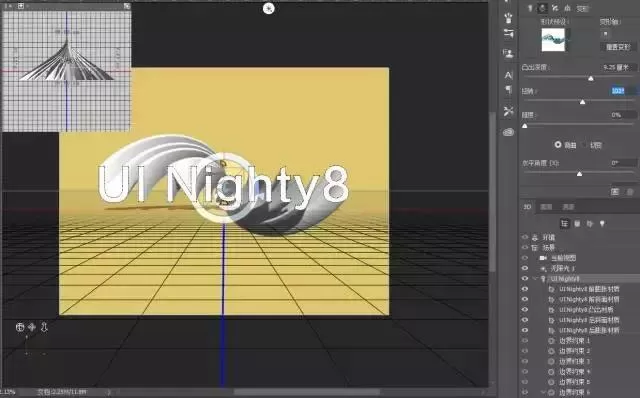Click the horizontal angle (X) slider handle

[x=579, y=174]
